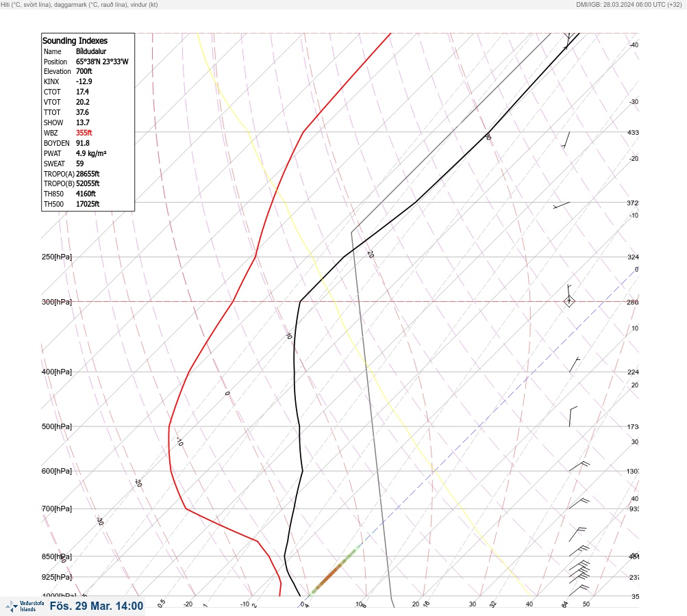The width and height of the screenshot is (687, 616).
Task: Click the 'Sounding Indexes' title
Action: coord(75,40)
